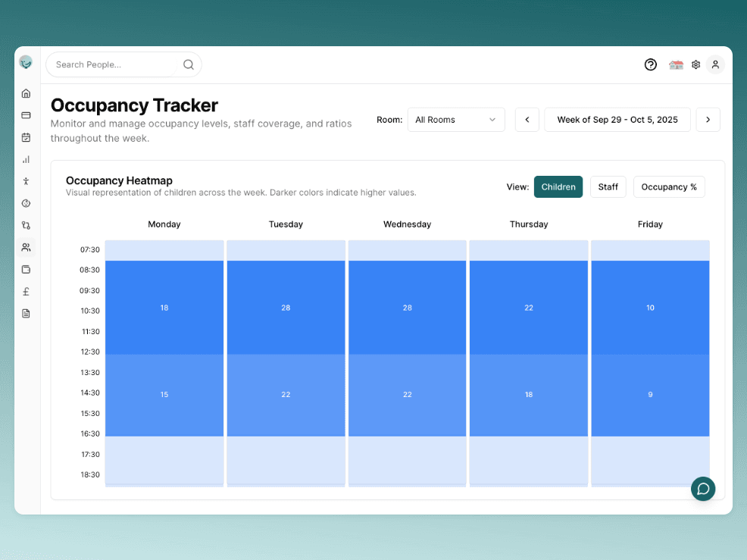Click Tuesday morning heatmap cell showing 28
This screenshot has height=560, width=747.
286,308
